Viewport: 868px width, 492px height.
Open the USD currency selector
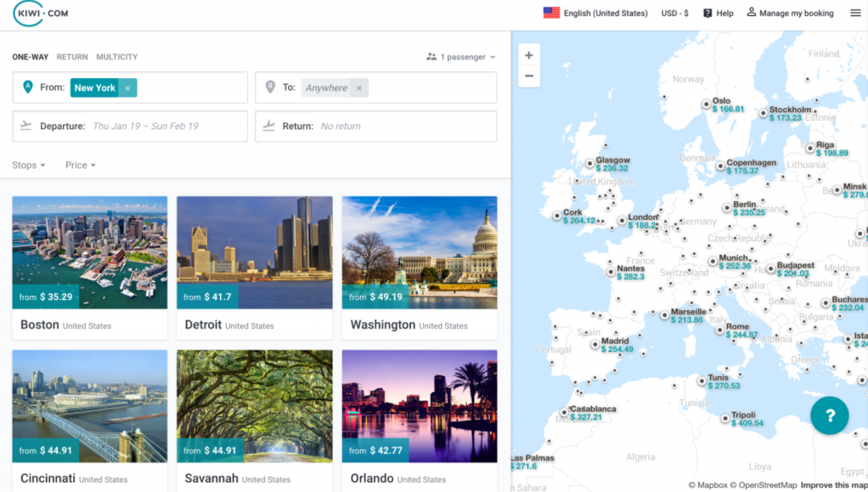click(675, 13)
